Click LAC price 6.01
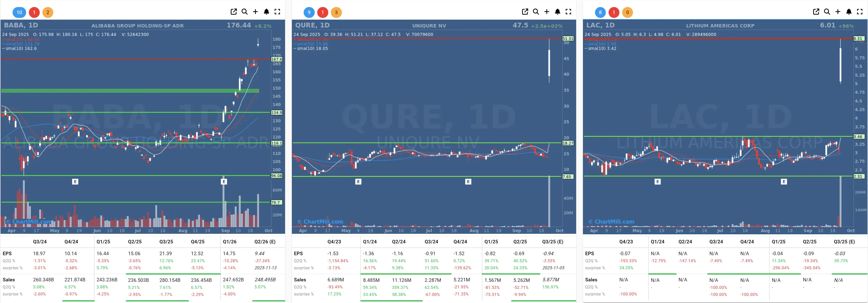Viewport: 868px width, 303px height. (828, 25)
